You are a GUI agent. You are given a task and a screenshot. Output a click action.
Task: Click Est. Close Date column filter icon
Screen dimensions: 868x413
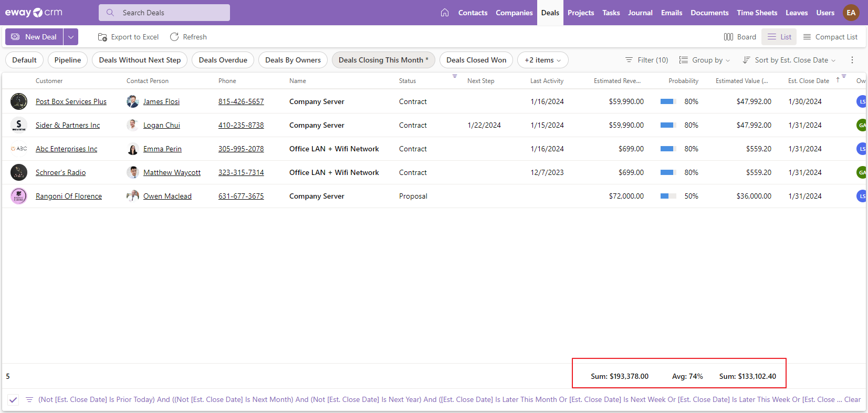point(844,76)
